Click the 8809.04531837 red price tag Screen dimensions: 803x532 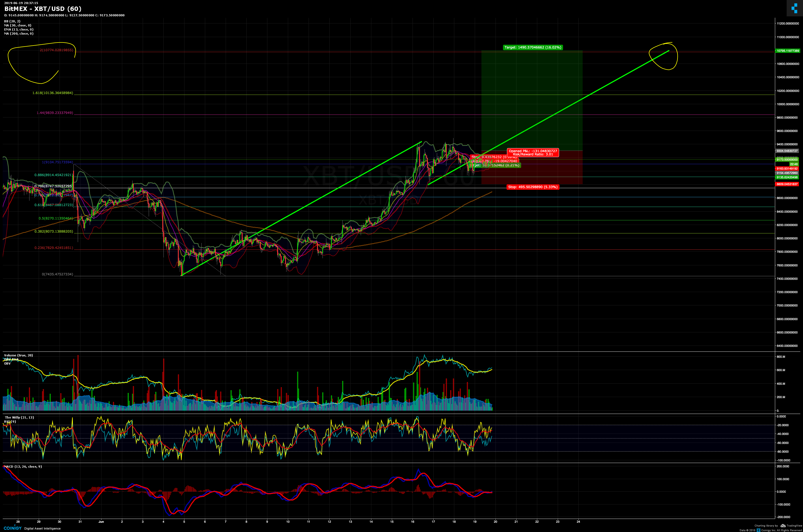[x=787, y=184]
